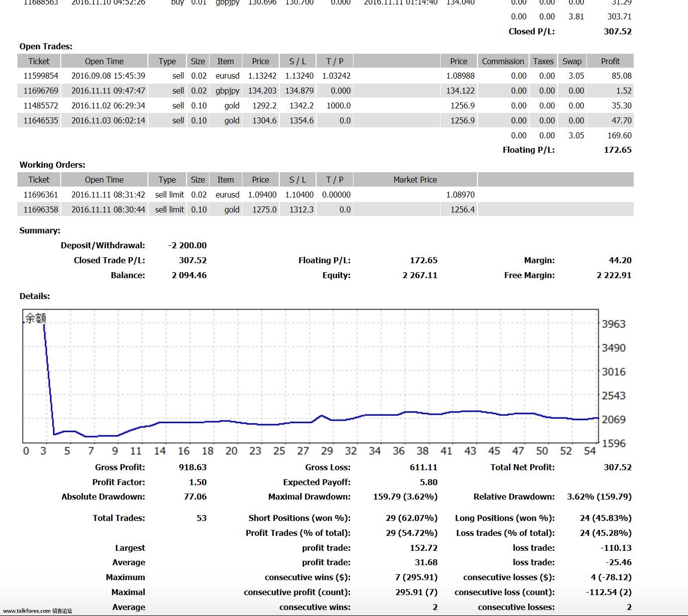The width and height of the screenshot is (688, 616).
Task: Select market price 1256.4
Action: point(462,209)
